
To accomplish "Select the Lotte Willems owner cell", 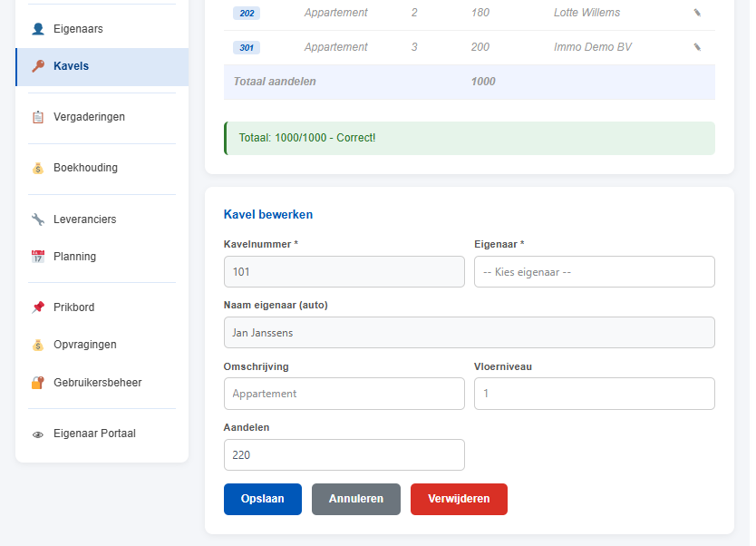I will pyautogui.click(x=586, y=13).
